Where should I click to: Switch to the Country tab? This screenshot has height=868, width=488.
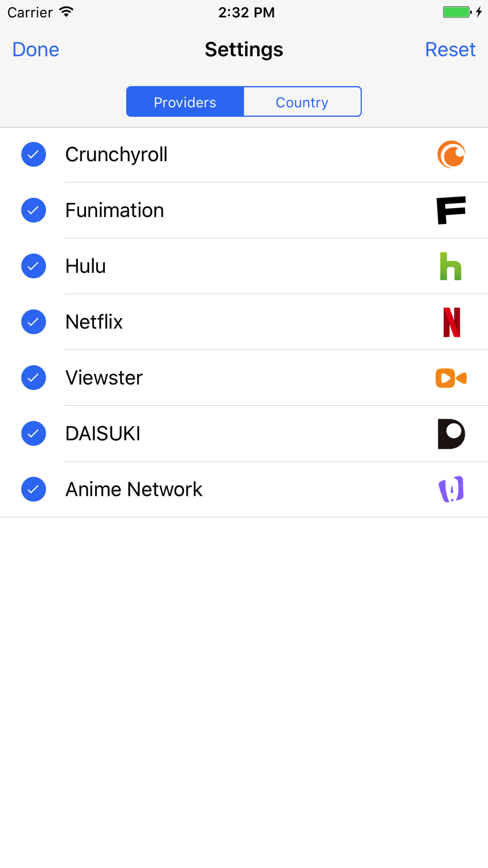303,102
